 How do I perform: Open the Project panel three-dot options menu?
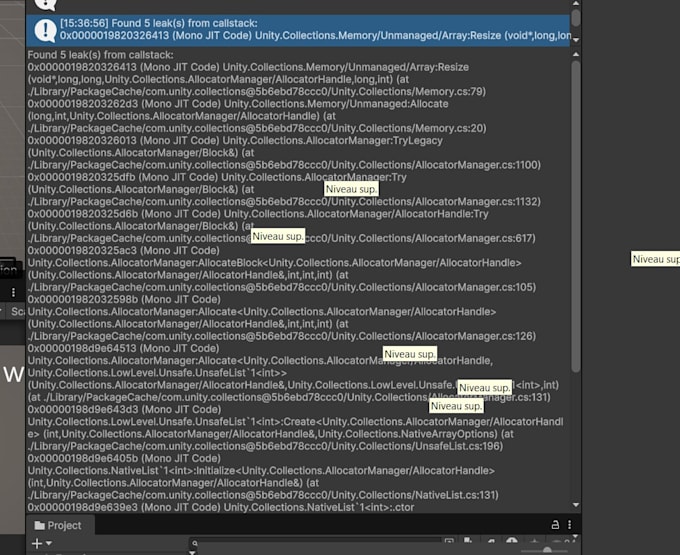click(x=569, y=525)
